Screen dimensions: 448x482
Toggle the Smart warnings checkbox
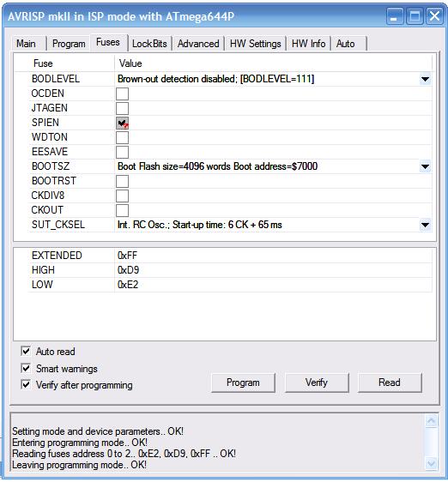pos(26,368)
